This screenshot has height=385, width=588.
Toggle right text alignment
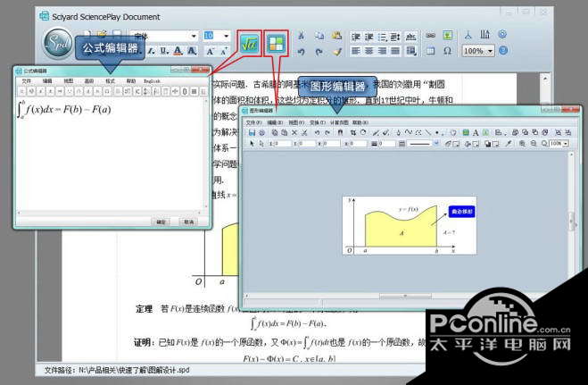click(382, 51)
